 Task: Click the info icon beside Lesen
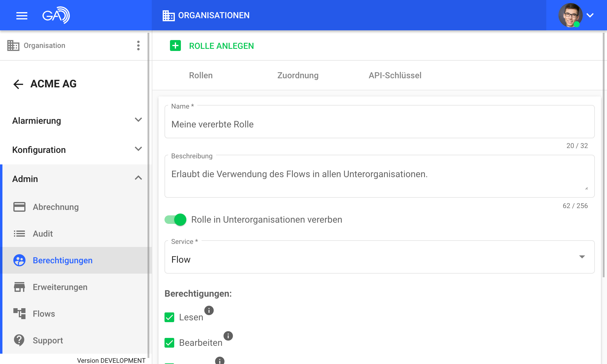209,310
